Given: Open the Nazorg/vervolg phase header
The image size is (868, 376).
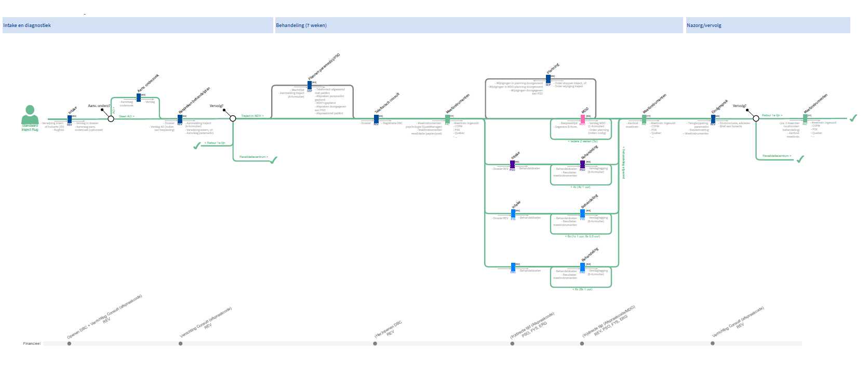Looking at the screenshot, I should pos(768,25).
